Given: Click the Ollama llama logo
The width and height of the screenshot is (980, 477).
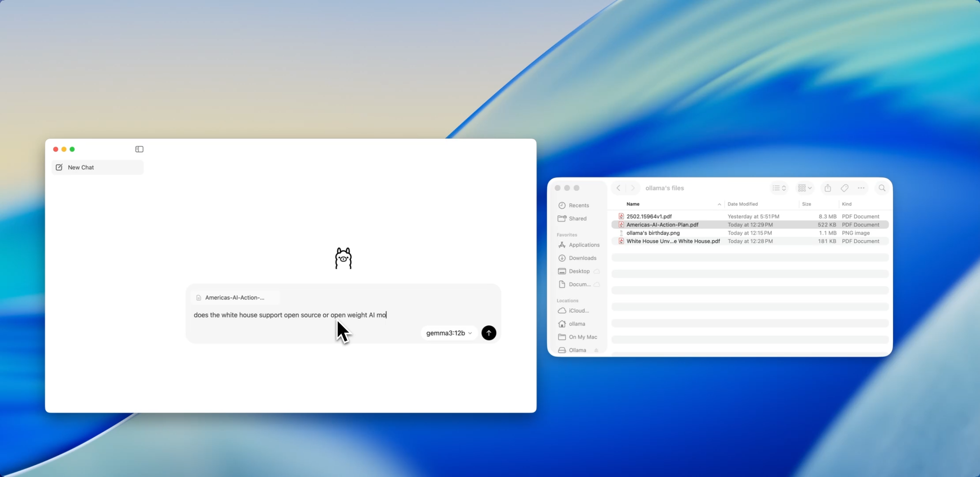Looking at the screenshot, I should (343, 258).
